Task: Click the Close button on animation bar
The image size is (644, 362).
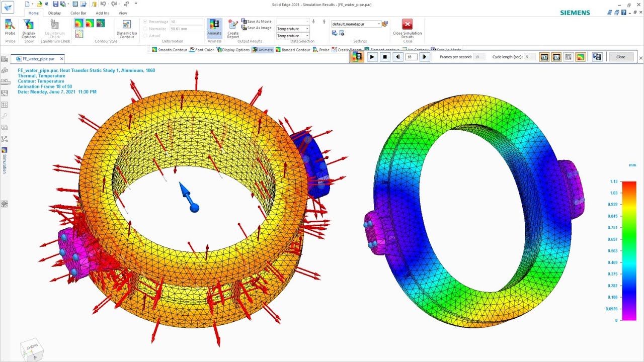Action: point(621,57)
